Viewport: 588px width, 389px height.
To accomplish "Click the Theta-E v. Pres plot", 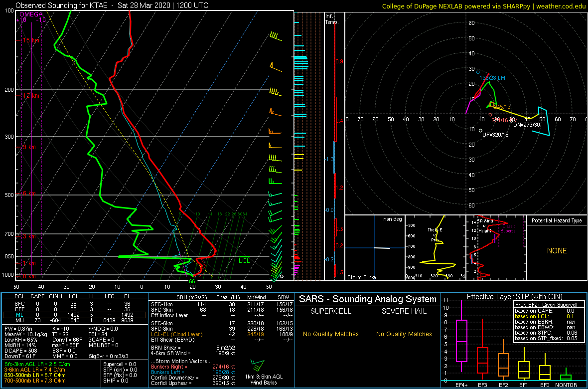I will (x=435, y=248).
